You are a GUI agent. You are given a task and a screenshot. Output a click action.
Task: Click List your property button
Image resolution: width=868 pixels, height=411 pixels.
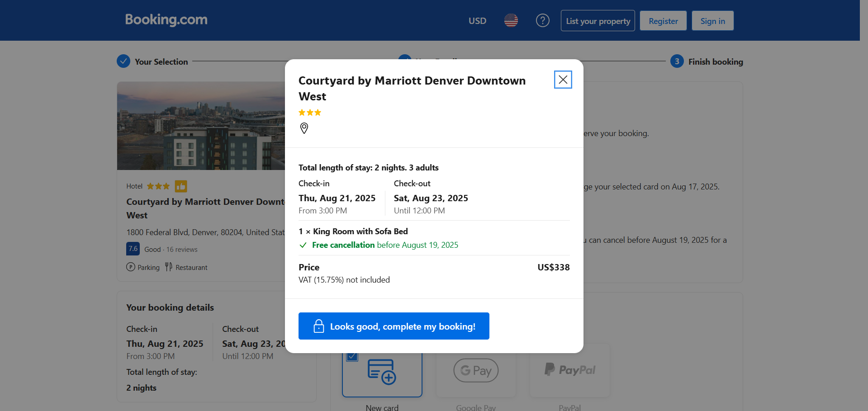(x=598, y=21)
